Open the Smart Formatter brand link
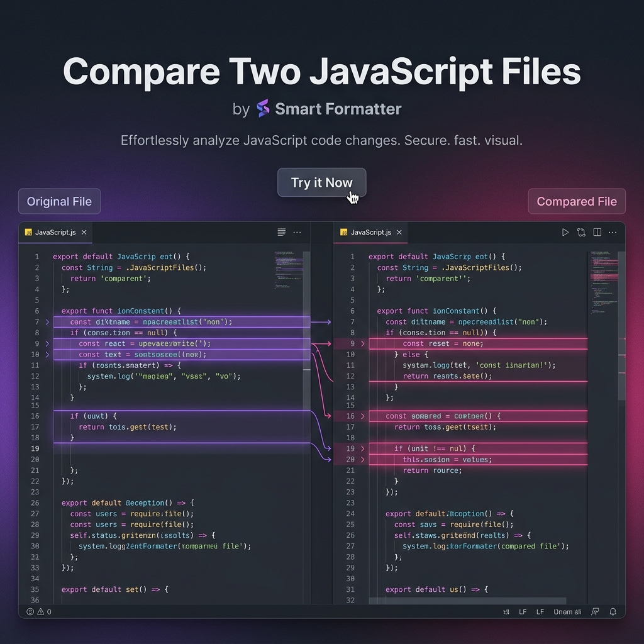This screenshot has height=644, width=644. pyautogui.click(x=338, y=109)
